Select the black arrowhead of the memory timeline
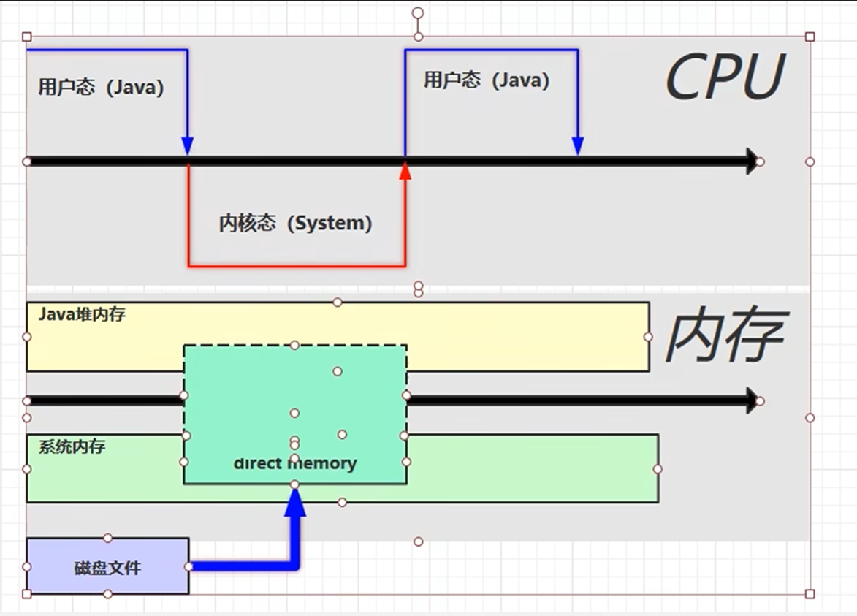Image resolution: width=857 pixels, height=616 pixels. 752,400
